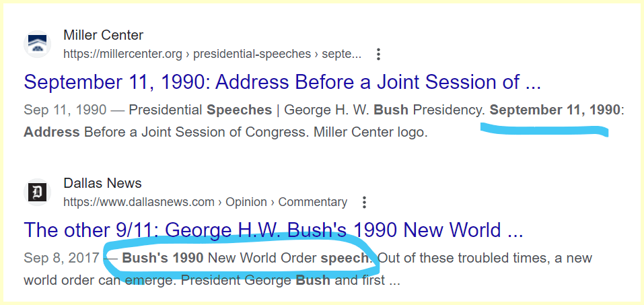The width and height of the screenshot is (644, 305).
Task: Click the www.dallasnews.com URL text
Action: click(x=139, y=202)
